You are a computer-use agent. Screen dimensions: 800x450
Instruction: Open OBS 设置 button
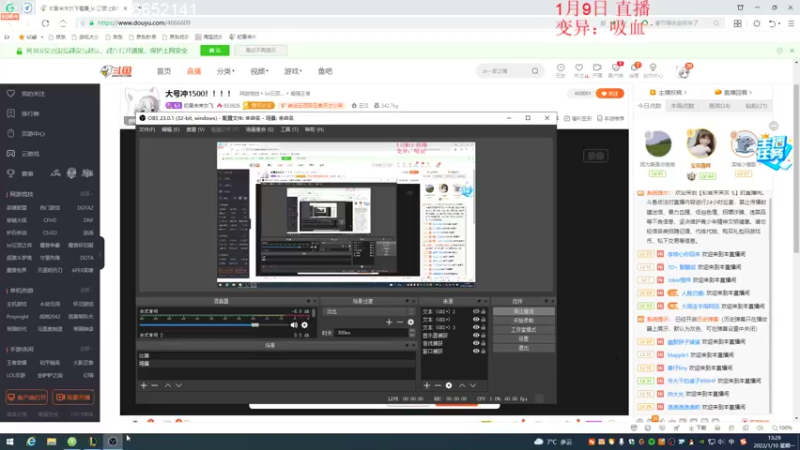click(523, 339)
